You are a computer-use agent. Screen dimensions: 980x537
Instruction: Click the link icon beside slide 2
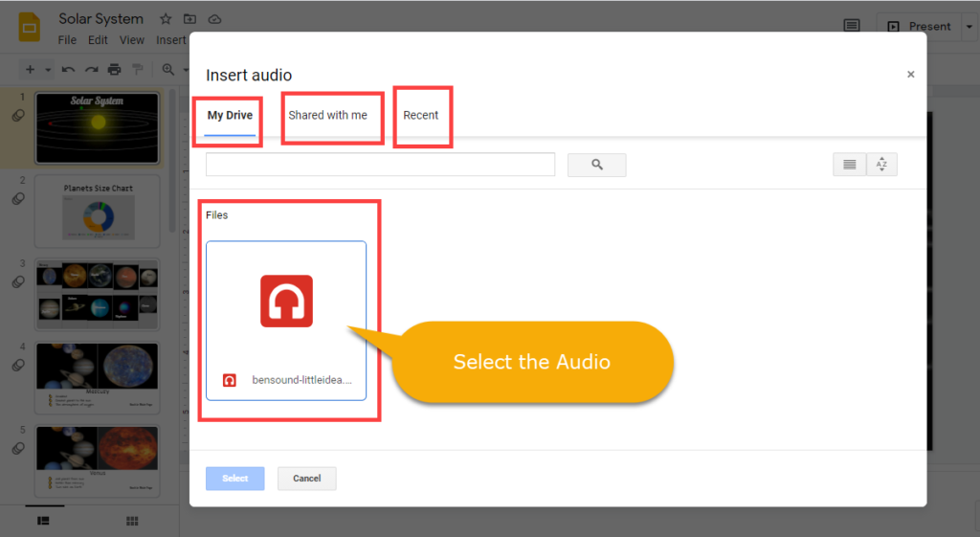point(18,199)
